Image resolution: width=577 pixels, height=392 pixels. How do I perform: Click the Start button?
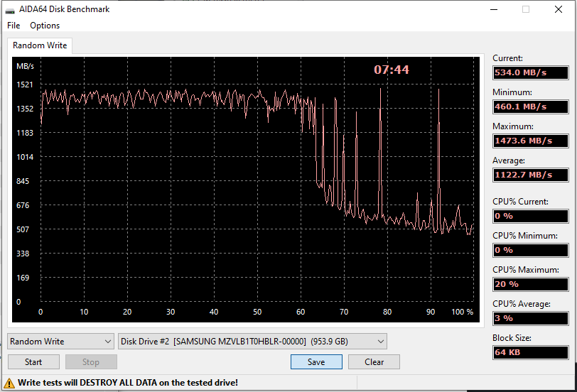pyautogui.click(x=33, y=362)
